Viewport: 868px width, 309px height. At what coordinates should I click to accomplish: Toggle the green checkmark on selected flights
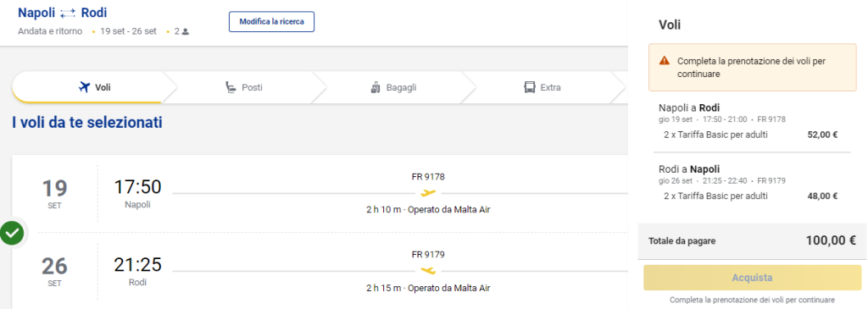12,233
